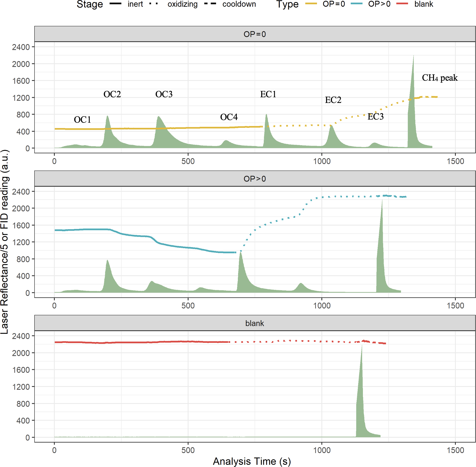Click the OP=0 panel header strip
The height and width of the screenshot is (467, 476).
click(255, 34)
